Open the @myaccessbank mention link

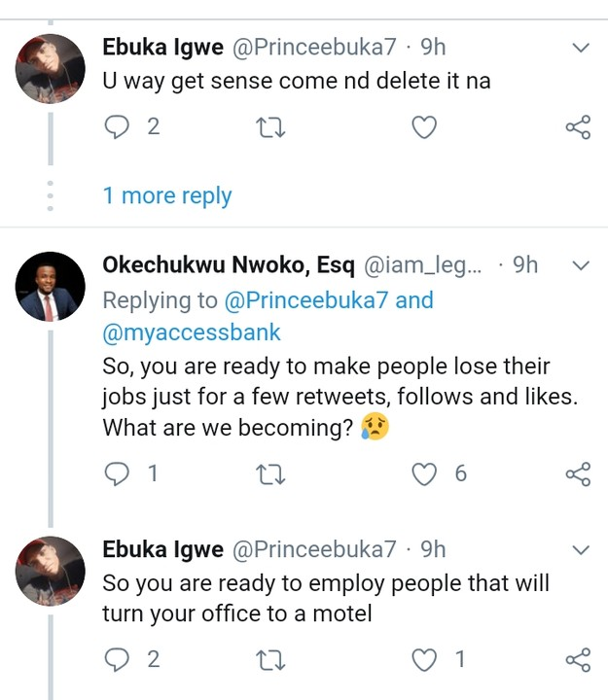point(192,332)
